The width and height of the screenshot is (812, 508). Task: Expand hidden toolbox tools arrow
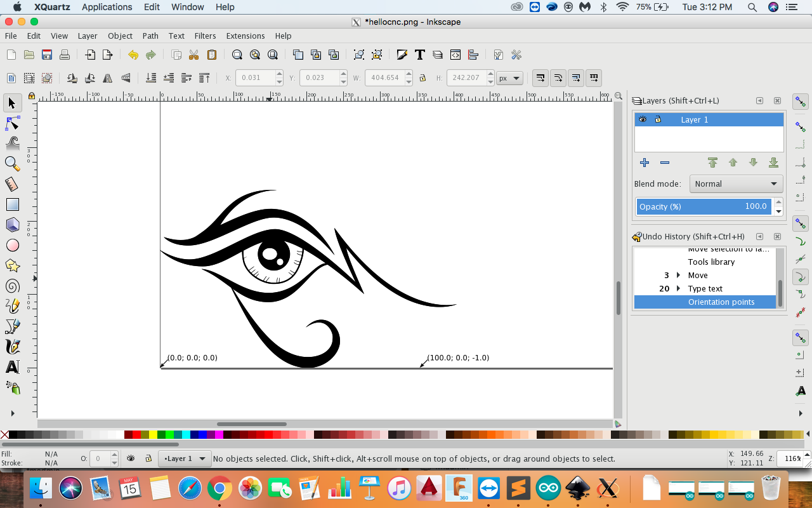pos(12,413)
